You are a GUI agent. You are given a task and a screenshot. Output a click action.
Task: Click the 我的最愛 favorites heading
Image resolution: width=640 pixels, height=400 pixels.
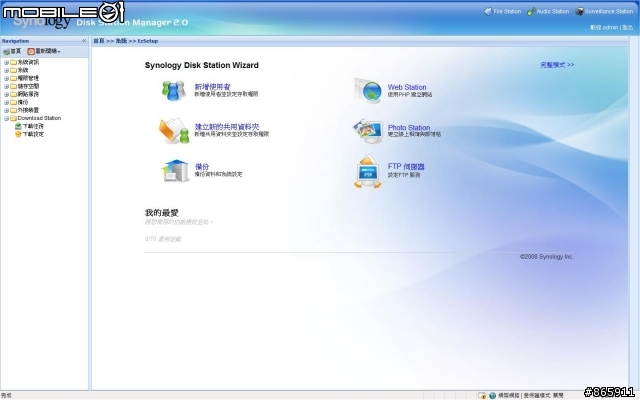162,213
